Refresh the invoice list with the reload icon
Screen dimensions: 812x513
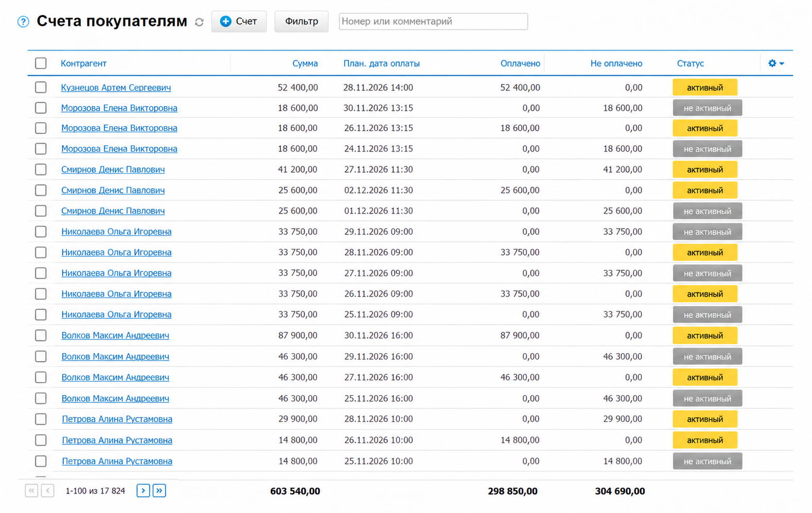pos(199,22)
